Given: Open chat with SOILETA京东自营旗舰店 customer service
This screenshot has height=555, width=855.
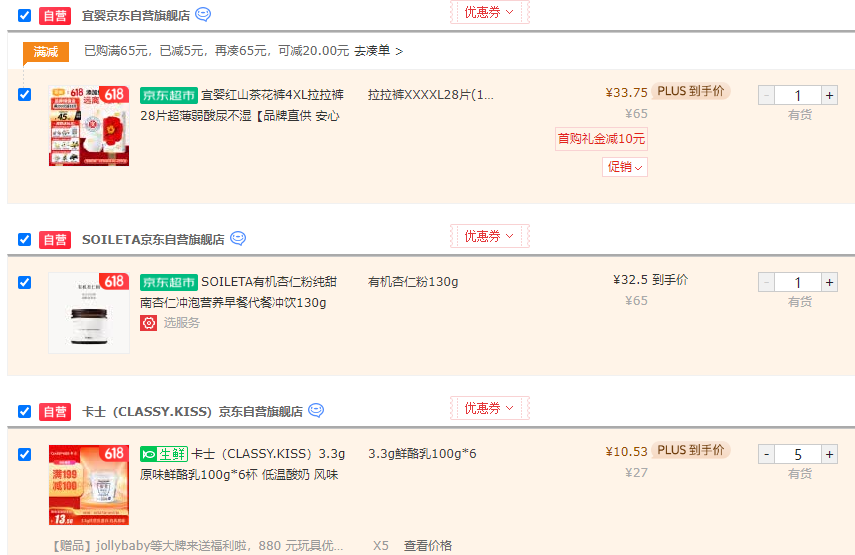Looking at the screenshot, I should tap(238, 238).
